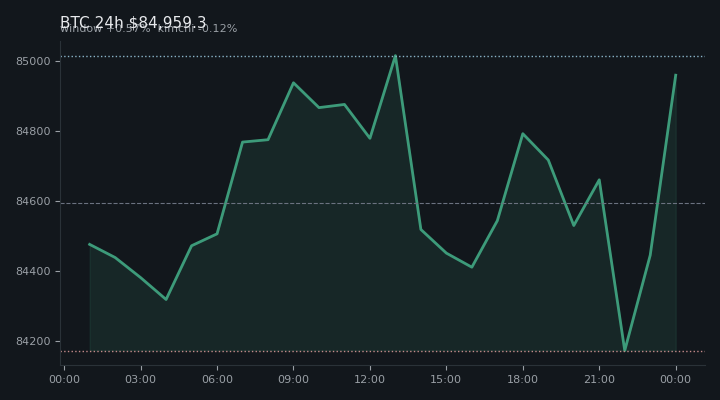Click the 85000 y-axis label

31,62
